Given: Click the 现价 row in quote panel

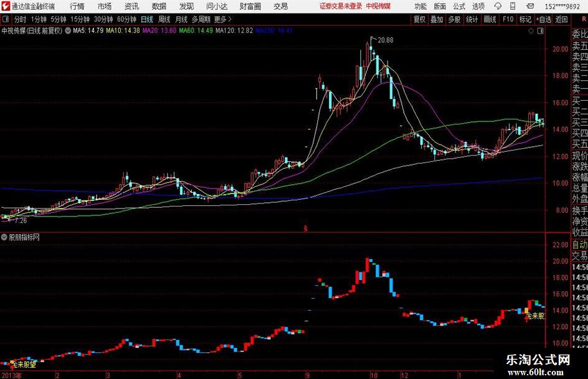Looking at the screenshot, I should 580,156.
